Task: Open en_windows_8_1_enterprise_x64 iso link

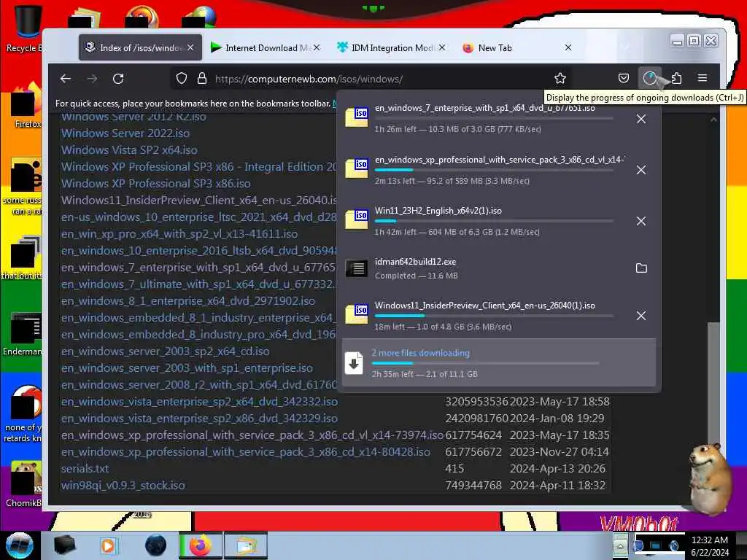Action: 188,301
